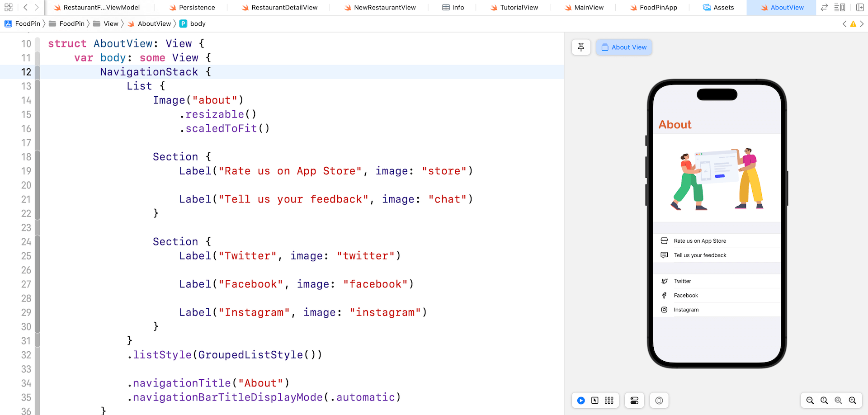This screenshot has height=415, width=868.
Task: Select the About View preview button
Action: point(624,47)
